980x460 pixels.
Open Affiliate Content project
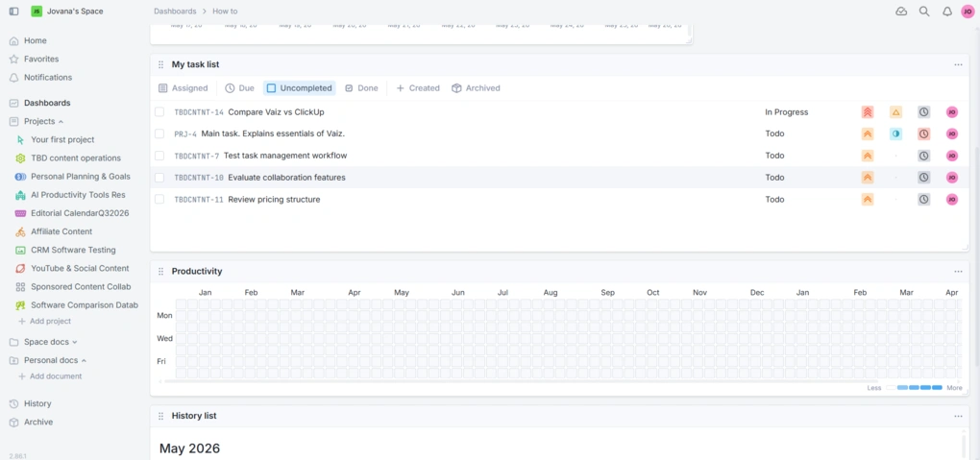coord(61,231)
